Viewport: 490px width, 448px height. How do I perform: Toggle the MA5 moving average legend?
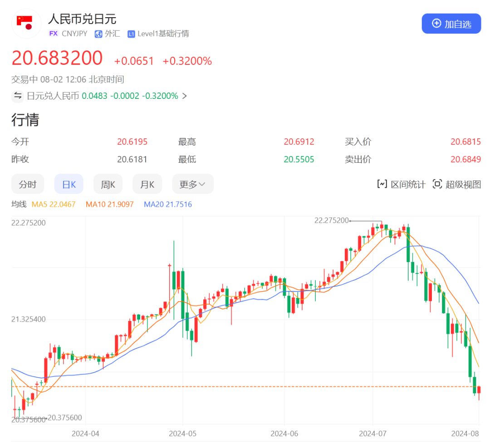pos(54,205)
